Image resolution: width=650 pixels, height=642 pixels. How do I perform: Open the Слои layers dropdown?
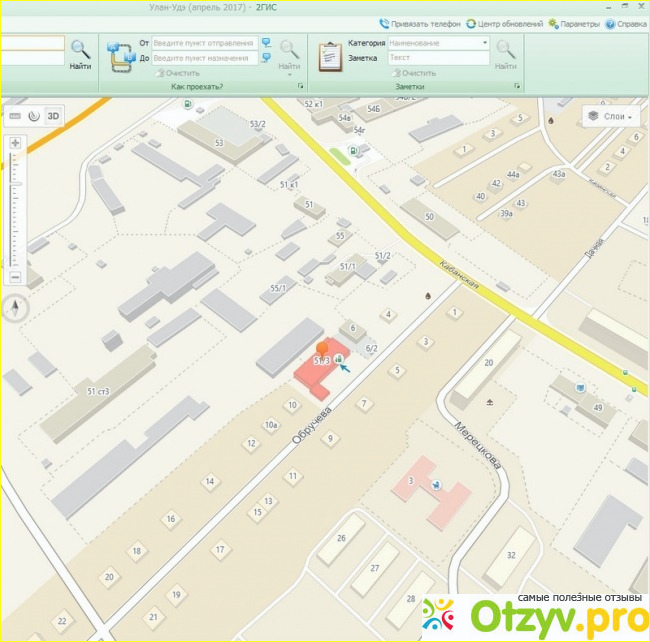point(612,116)
